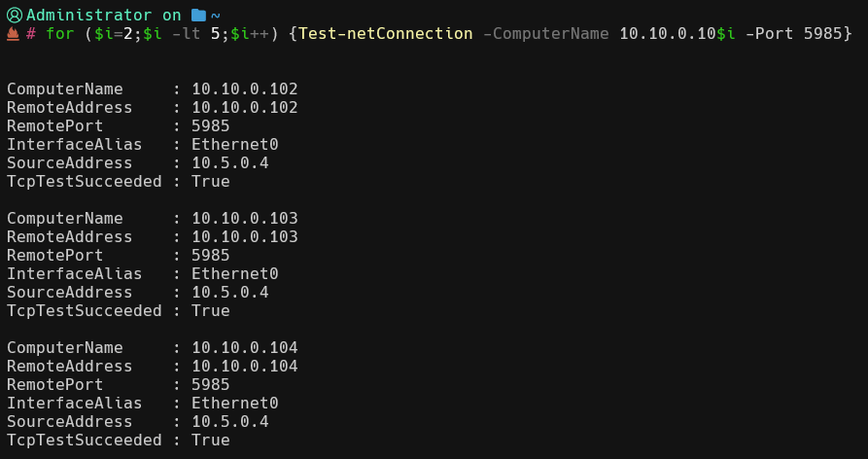
Task: Click the 'for' keyword in the command
Action: coord(60,34)
